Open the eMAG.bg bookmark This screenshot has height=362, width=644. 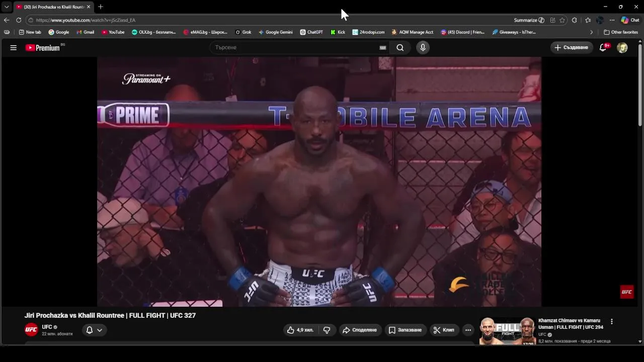pyautogui.click(x=205, y=32)
